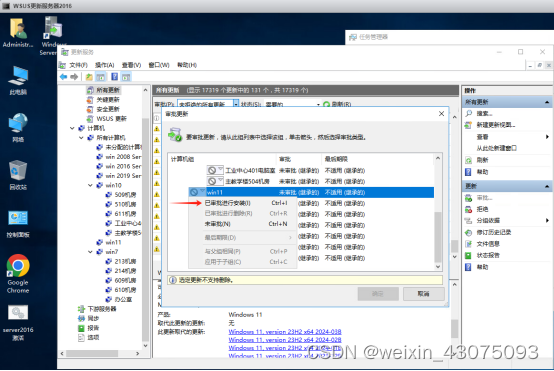Select WSUS 更新 in the left tree

(111, 119)
